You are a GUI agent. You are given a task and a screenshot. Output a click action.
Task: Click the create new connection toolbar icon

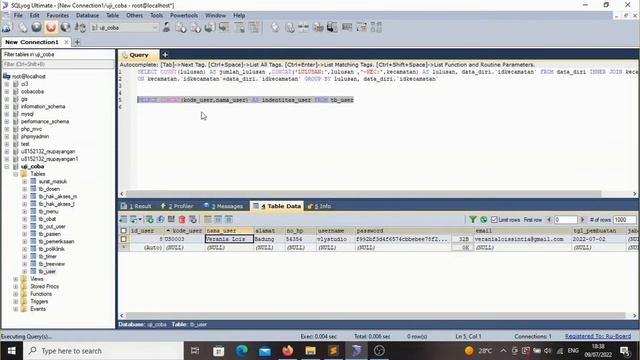point(7,27)
